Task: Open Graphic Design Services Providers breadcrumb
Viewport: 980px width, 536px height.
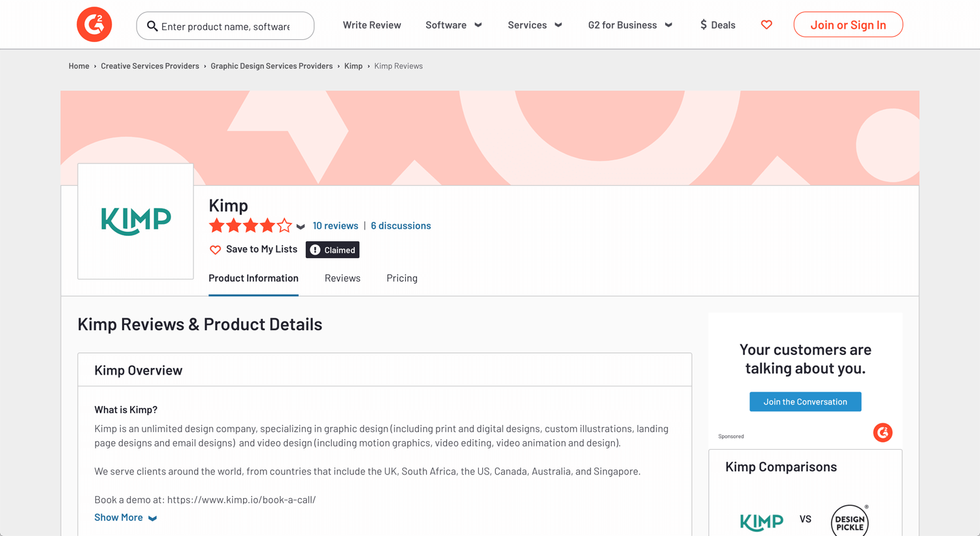Action: 271,66
